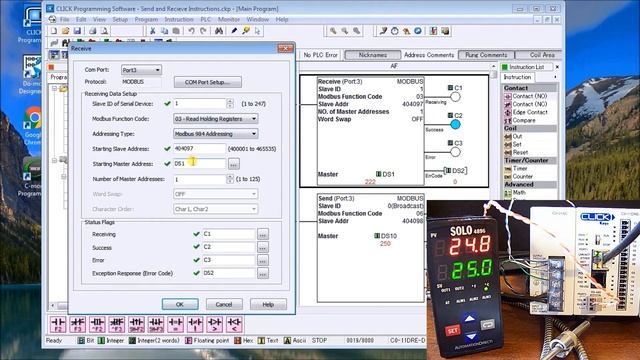Screen dimensions: 640x360
Task: Open the Program menu
Action: click(x=146, y=19)
